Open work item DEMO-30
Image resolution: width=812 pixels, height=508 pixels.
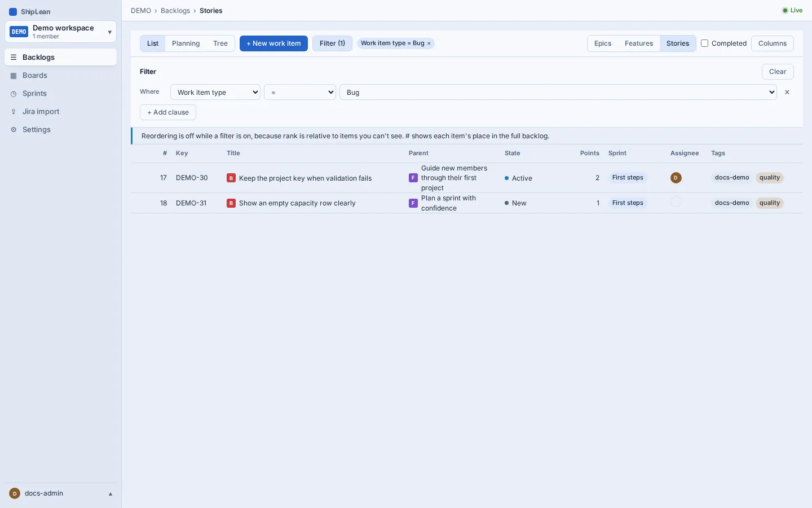coord(192,178)
